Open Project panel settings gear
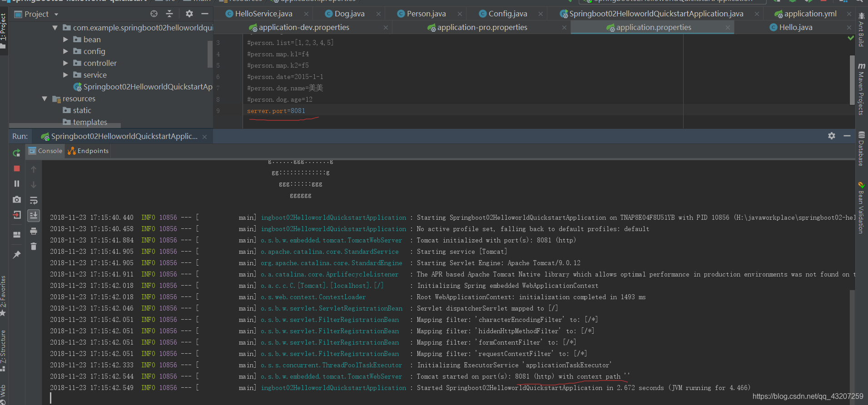This screenshot has width=868, height=405. click(x=189, y=14)
